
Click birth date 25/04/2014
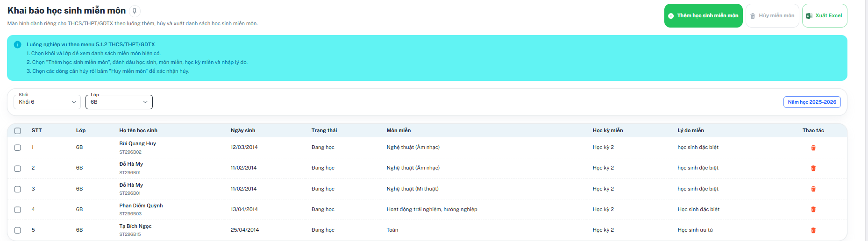tap(244, 230)
